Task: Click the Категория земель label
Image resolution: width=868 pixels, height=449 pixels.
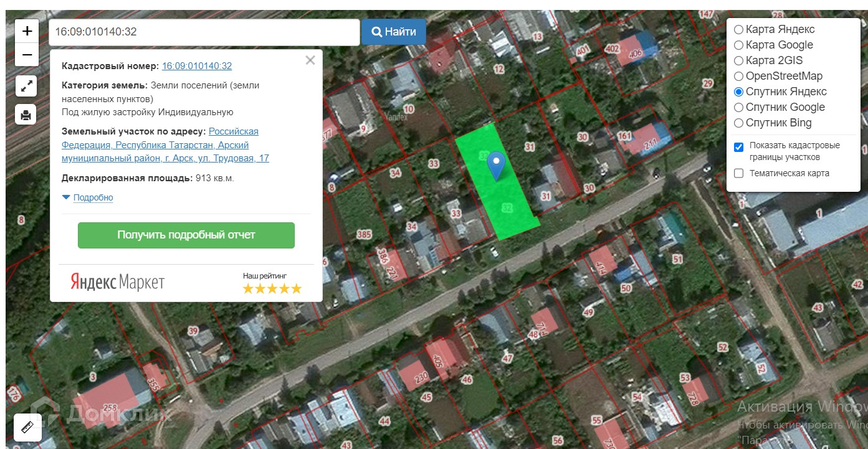Action: point(105,85)
